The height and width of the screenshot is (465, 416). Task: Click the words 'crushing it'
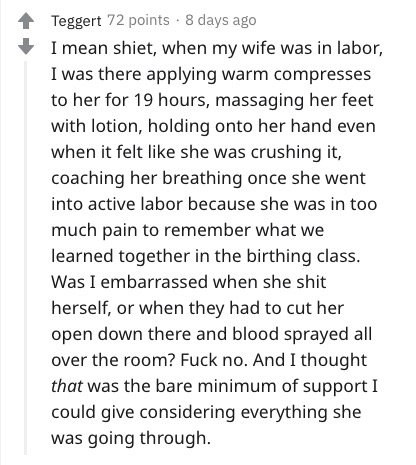click(296, 153)
